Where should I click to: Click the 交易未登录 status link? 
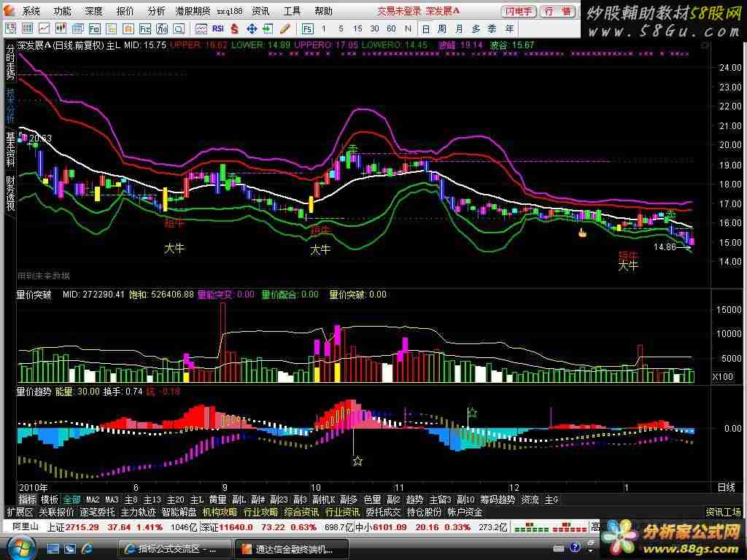click(399, 11)
